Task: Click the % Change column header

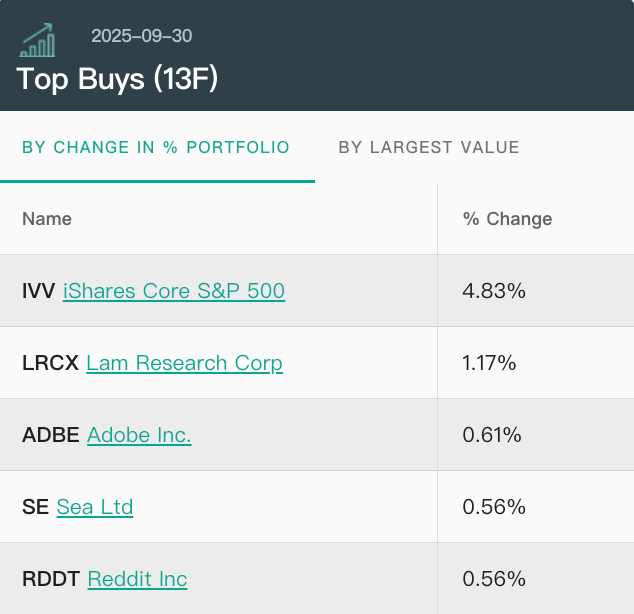Action: click(507, 219)
